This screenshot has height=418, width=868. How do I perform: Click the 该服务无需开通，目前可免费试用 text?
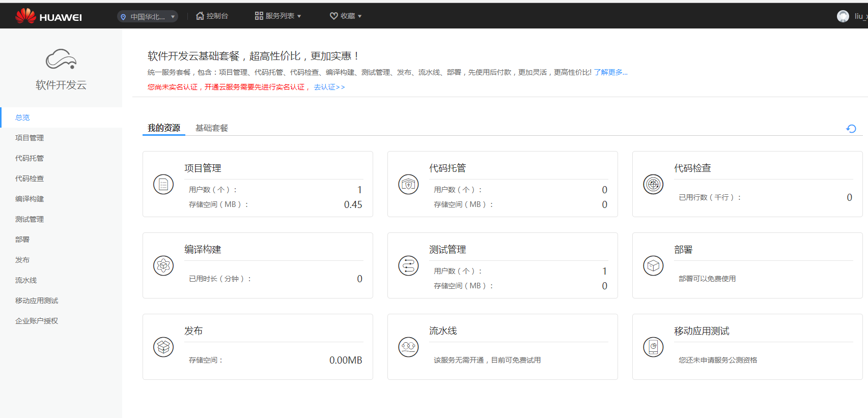(x=487, y=360)
